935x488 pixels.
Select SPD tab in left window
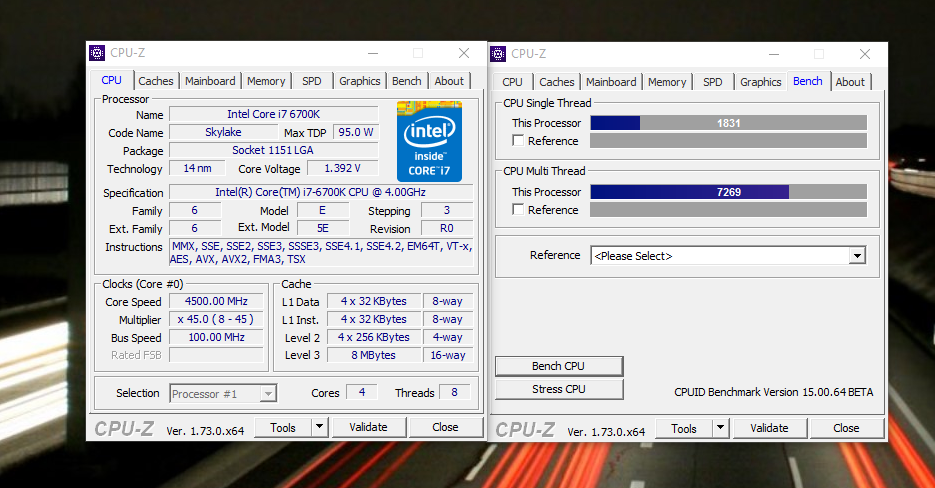pyautogui.click(x=311, y=81)
